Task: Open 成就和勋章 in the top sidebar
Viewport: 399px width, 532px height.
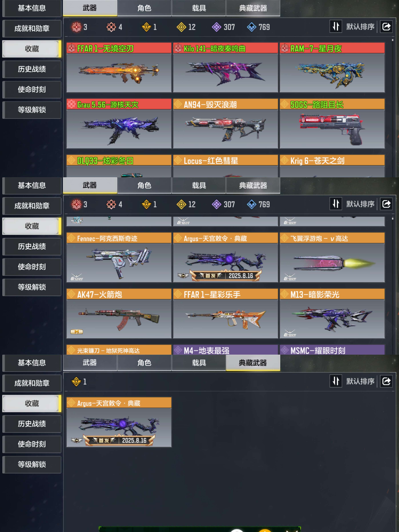Action: pyautogui.click(x=32, y=29)
